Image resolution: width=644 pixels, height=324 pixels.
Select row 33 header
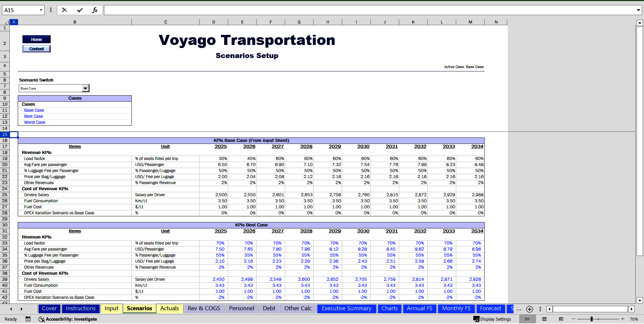click(5, 243)
